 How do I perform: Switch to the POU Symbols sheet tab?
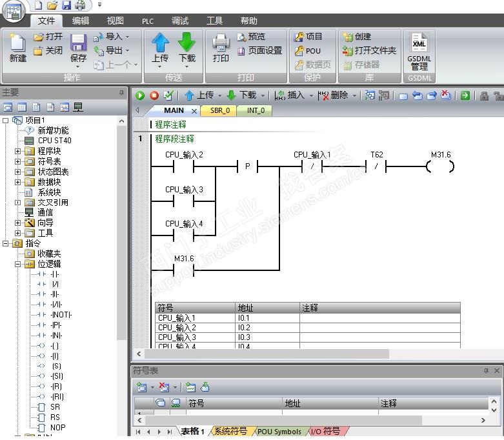pos(279,432)
